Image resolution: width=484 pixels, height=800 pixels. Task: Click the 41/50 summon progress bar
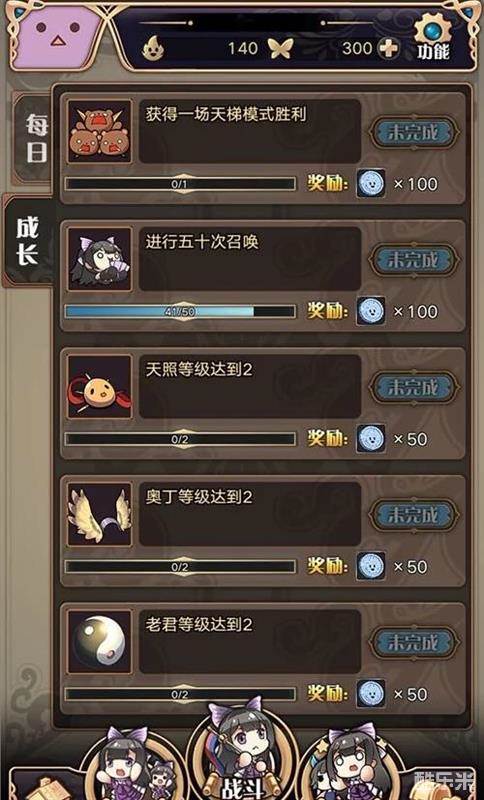click(x=180, y=311)
